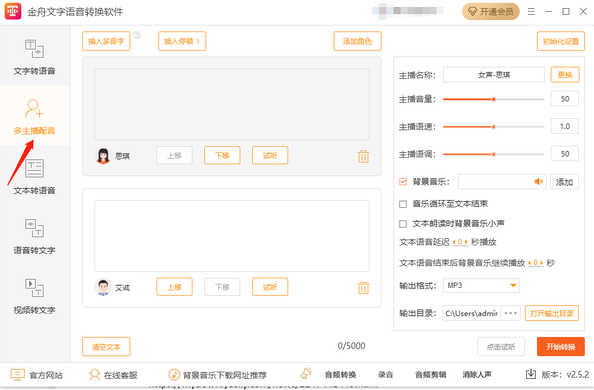The width and height of the screenshot is (594, 390).
Task: Click 上移 for the 艾诚 block
Action: pos(174,287)
